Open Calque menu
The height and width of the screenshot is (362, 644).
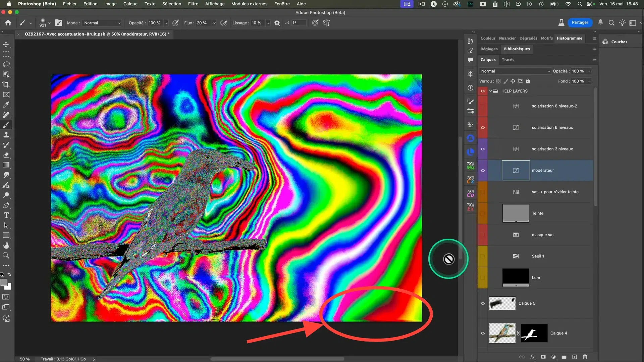coord(130,4)
